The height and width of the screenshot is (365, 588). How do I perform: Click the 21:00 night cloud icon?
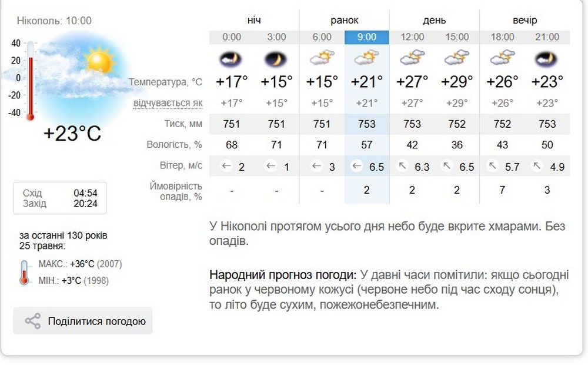pyautogui.click(x=547, y=58)
